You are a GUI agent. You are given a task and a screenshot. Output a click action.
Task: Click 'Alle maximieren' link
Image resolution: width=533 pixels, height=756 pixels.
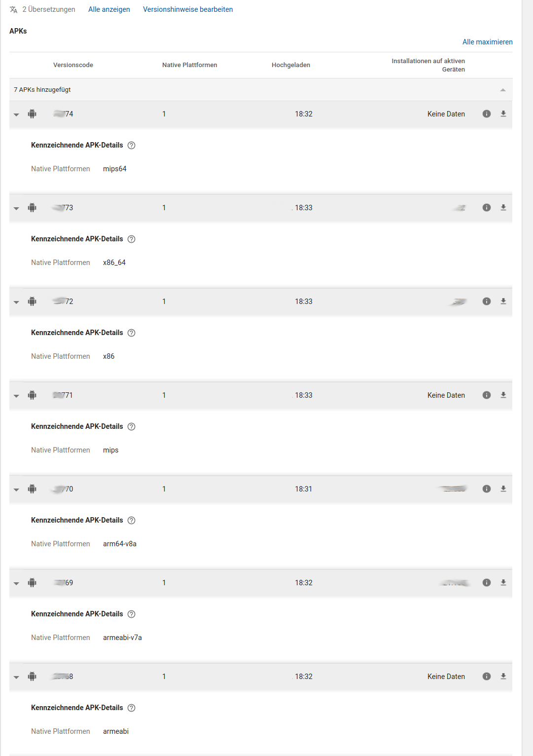click(487, 42)
